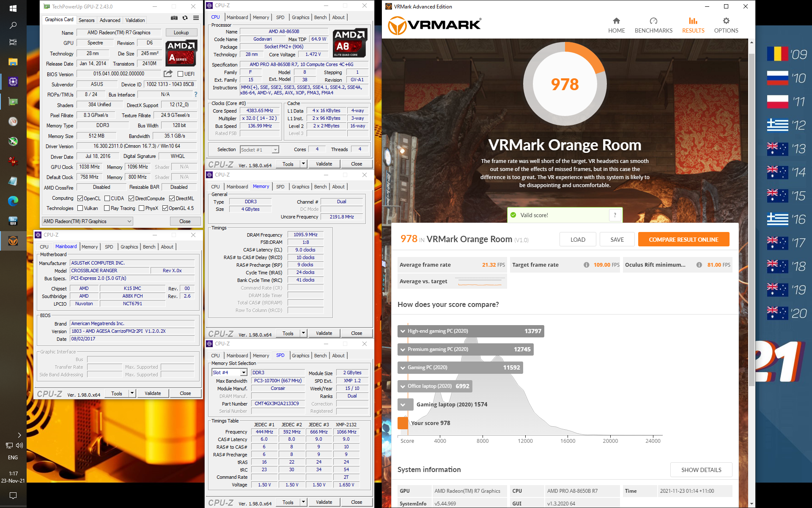
Task: Switch to CPU-Z taskbar icon
Action: (13, 82)
